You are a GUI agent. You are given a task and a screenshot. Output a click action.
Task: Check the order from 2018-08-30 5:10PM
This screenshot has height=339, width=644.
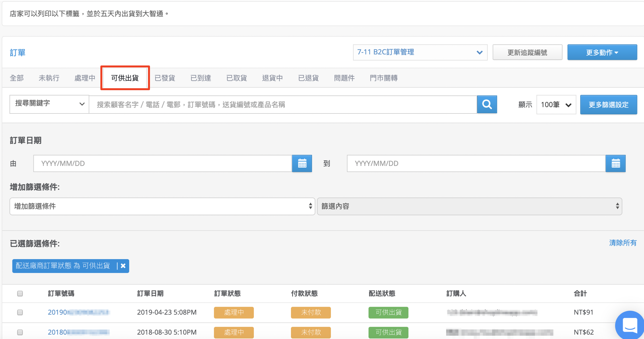pos(20,332)
